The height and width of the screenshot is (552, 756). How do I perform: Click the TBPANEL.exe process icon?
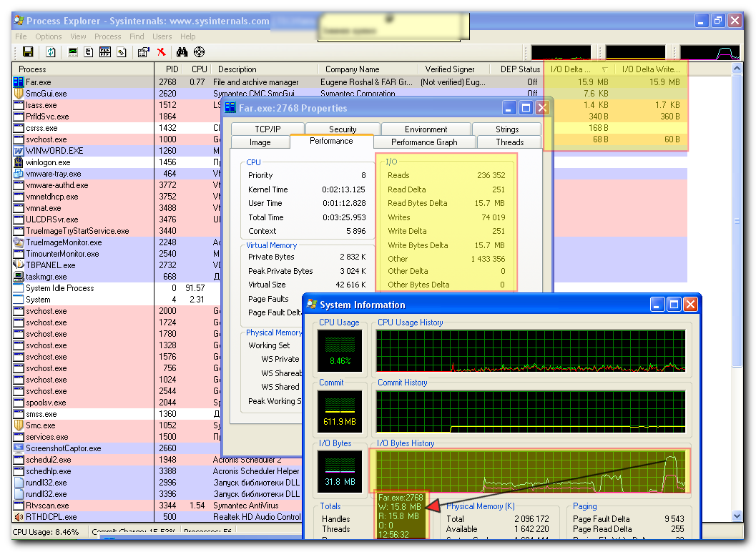tap(19, 265)
